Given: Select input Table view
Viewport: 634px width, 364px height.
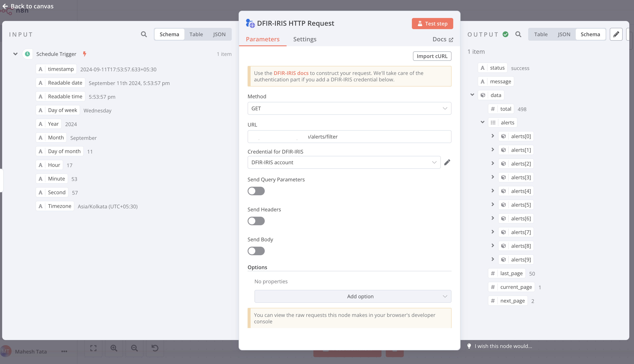Looking at the screenshot, I should (x=196, y=34).
